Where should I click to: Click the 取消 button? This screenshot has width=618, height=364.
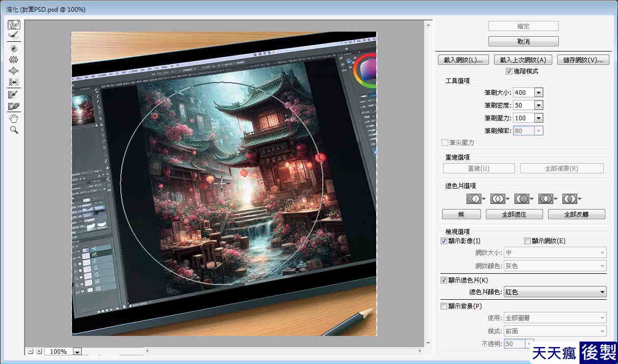pyautogui.click(x=523, y=41)
